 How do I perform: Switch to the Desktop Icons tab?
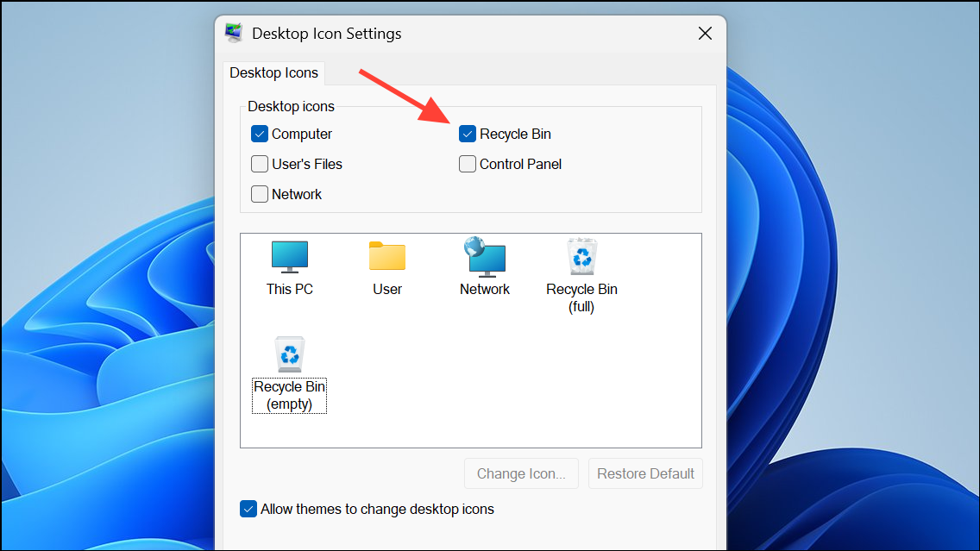pos(273,73)
